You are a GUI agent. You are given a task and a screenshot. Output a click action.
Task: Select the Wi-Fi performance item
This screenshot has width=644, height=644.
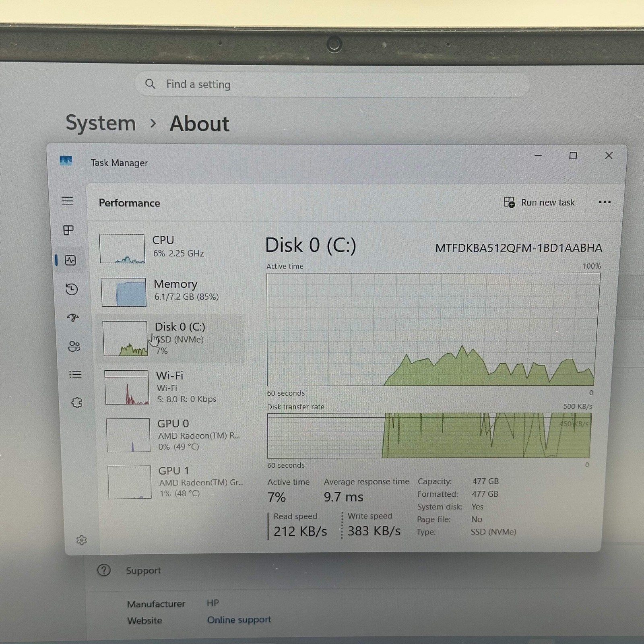tap(173, 387)
